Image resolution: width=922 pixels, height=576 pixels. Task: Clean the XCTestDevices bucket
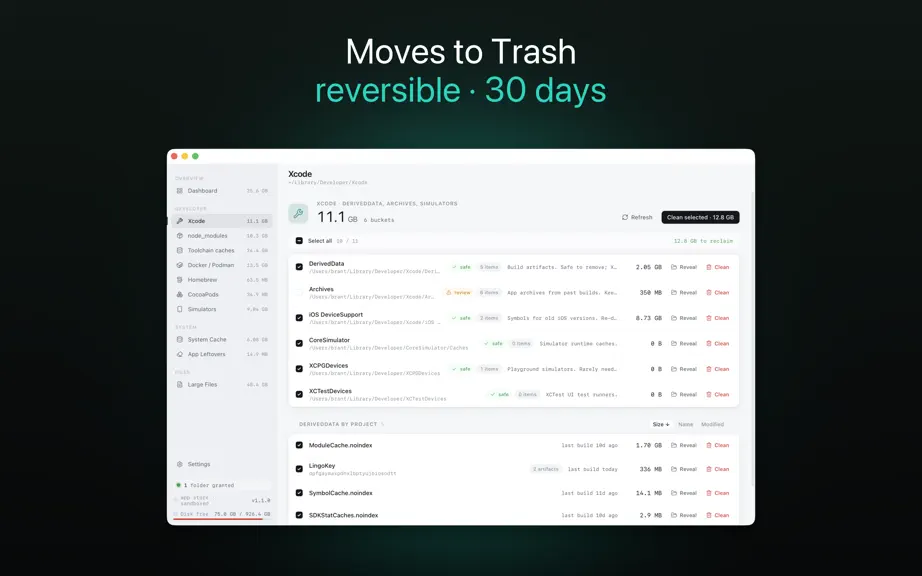pos(717,394)
